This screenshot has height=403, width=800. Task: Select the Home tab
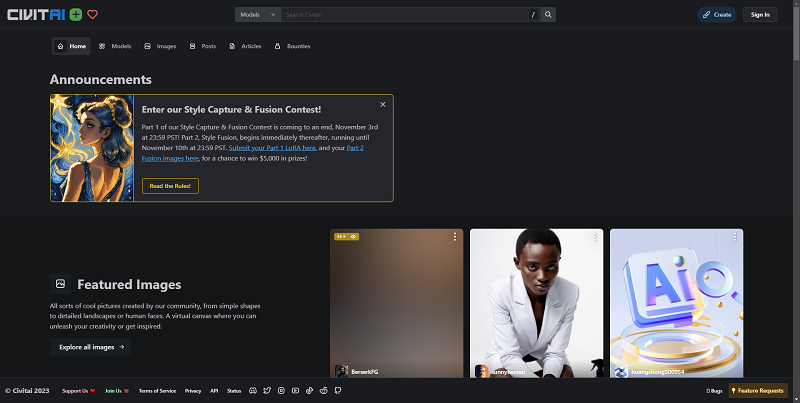[x=71, y=46]
